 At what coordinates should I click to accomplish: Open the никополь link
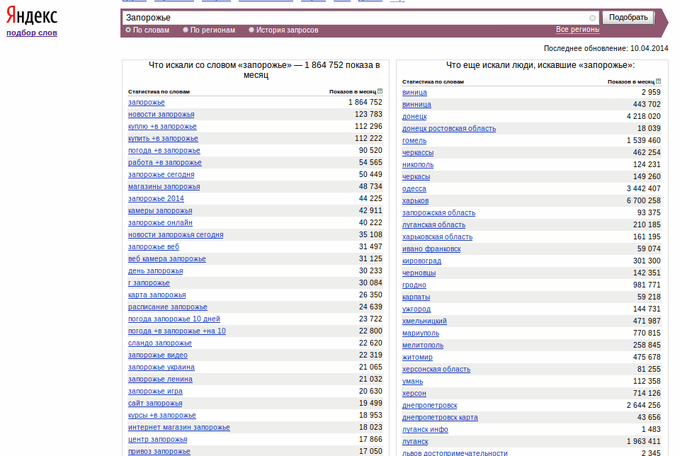point(418,165)
